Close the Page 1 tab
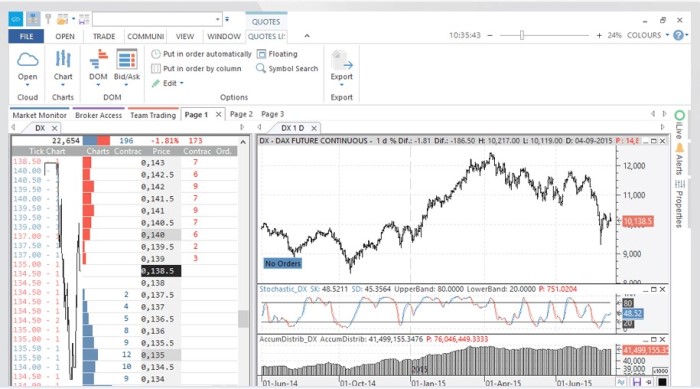The image size is (700, 389). [x=218, y=115]
